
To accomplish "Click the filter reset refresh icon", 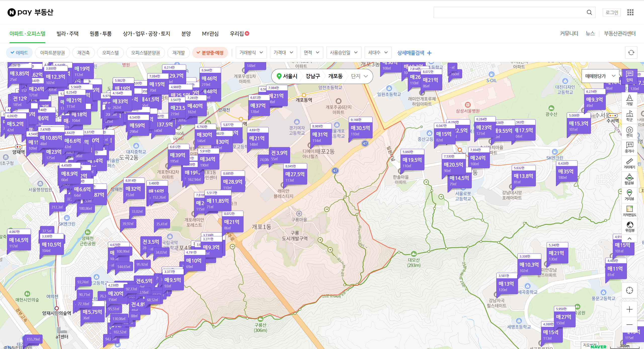I will pyautogui.click(x=631, y=53).
